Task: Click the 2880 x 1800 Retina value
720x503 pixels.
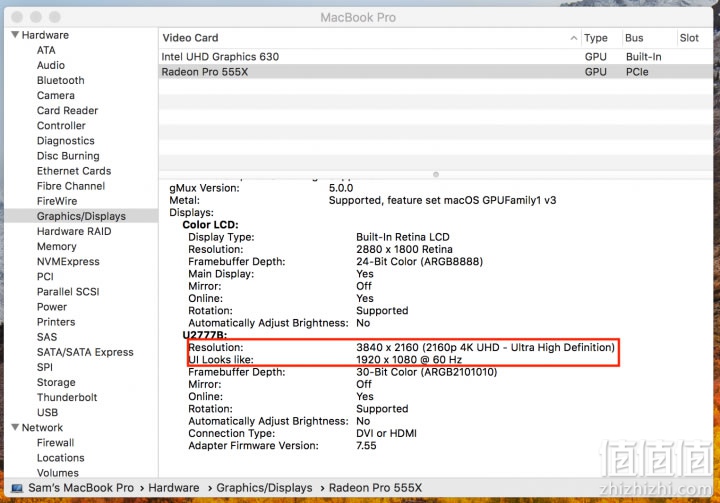Action: coord(404,249)
